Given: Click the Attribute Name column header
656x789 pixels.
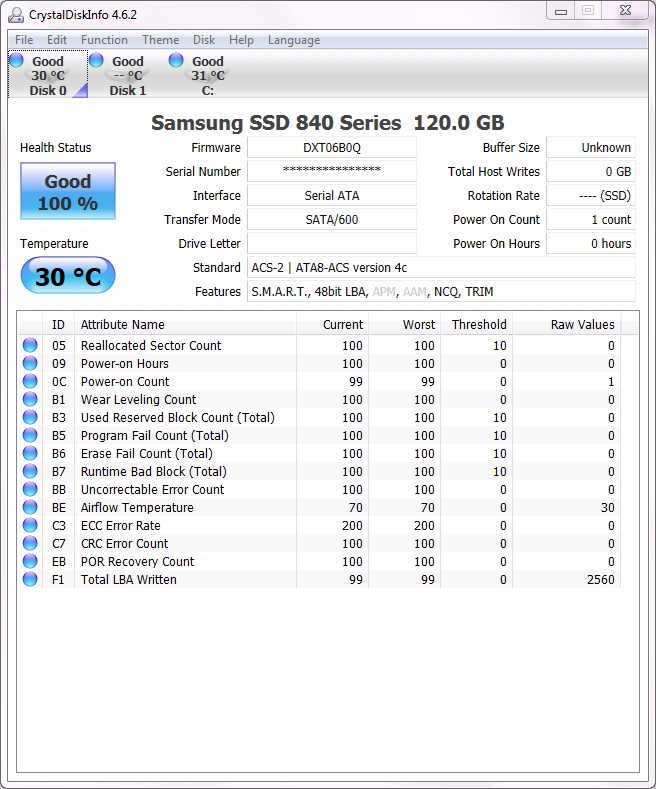Looking at the screenshot, I should click(185, 325).
